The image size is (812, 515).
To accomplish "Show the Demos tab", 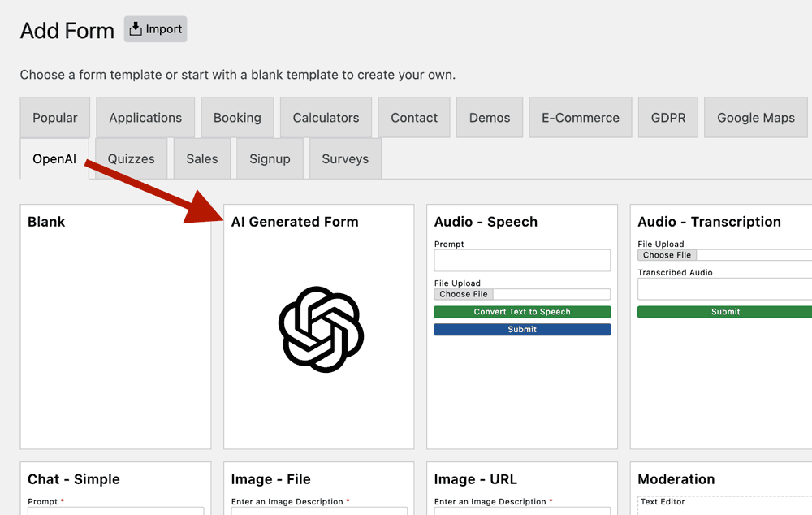I will click(x=490, y=118).
